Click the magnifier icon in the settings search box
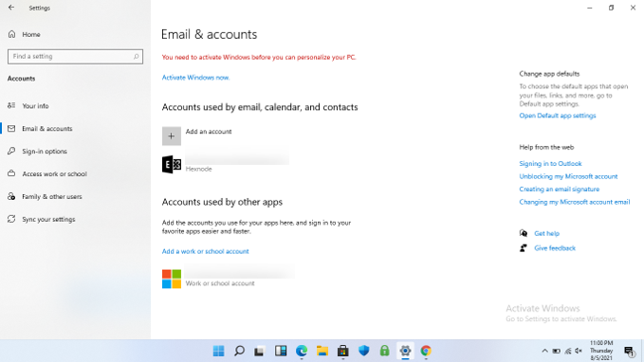This screenshot has width=644, height=362. (136, 56)
